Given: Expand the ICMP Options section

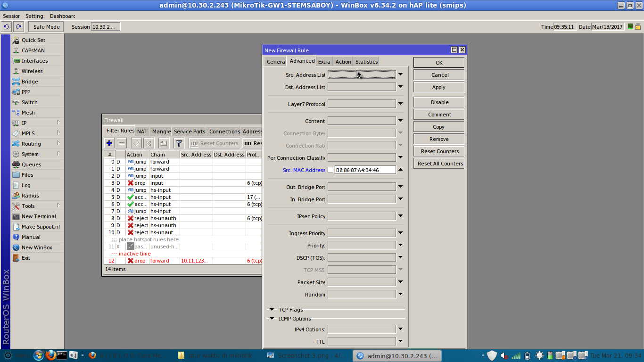Looking at the screenshot, I should tap(272, 319).
